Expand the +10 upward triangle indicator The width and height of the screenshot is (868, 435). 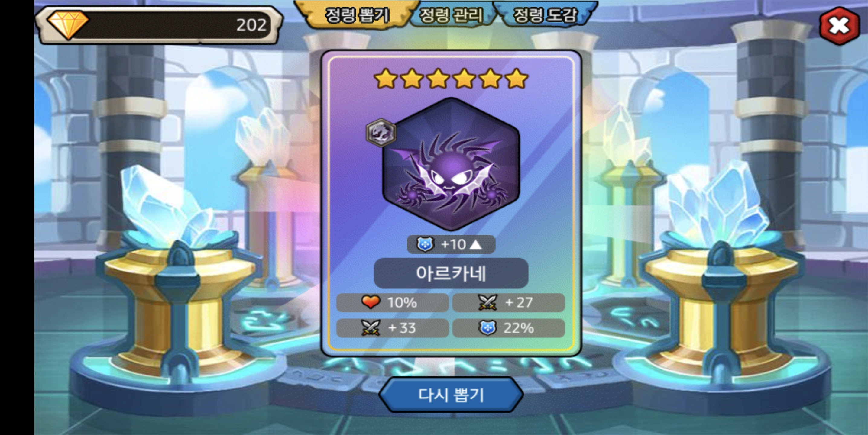click(475, 244)
